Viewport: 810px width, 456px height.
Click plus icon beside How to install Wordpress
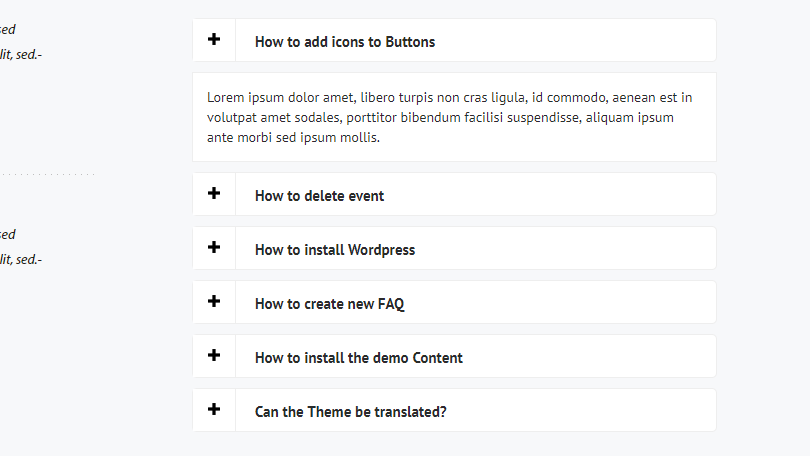214,248
